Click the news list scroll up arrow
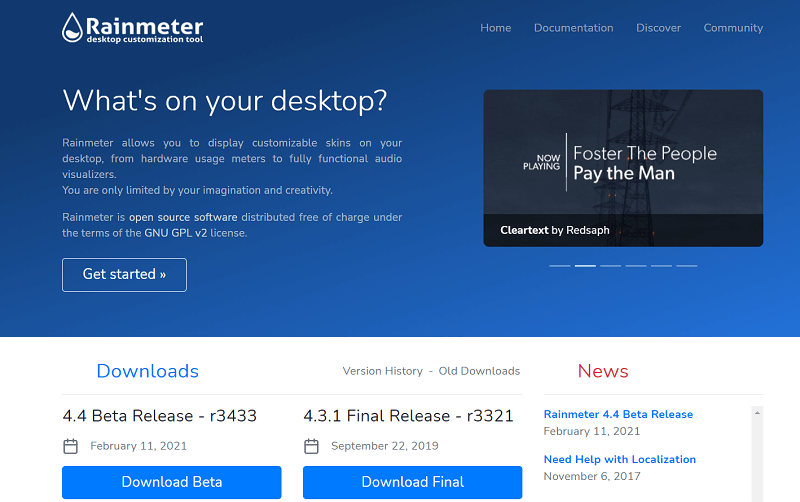800x502 pixels. click(x=757, y=413)
